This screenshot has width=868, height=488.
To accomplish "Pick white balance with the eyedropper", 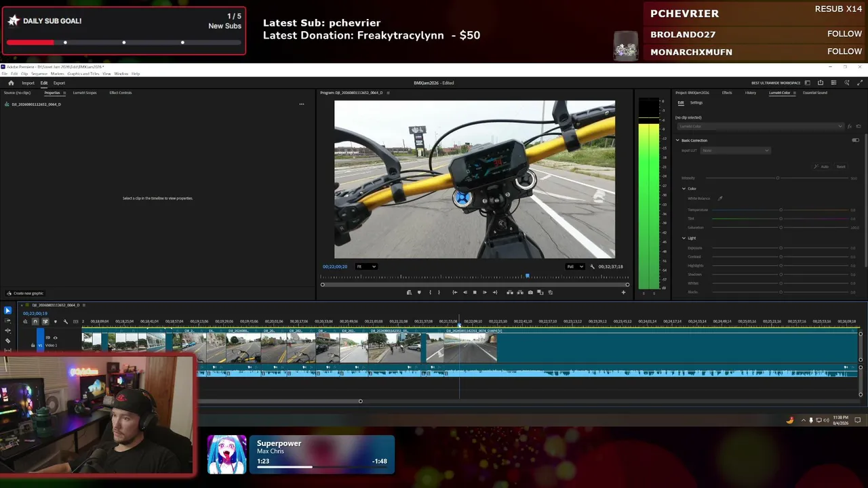I will click(720, 199).
